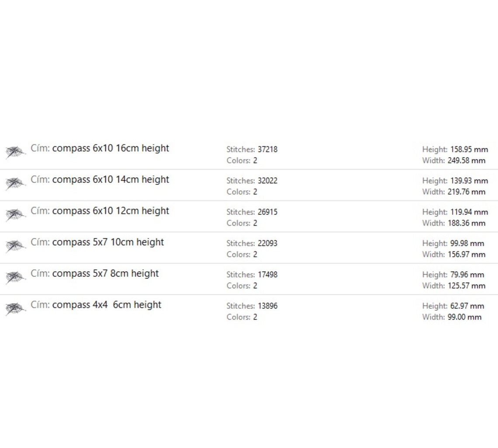Click the Height: 158.95 mm value
498x448 pixels.
coord(469,149)
